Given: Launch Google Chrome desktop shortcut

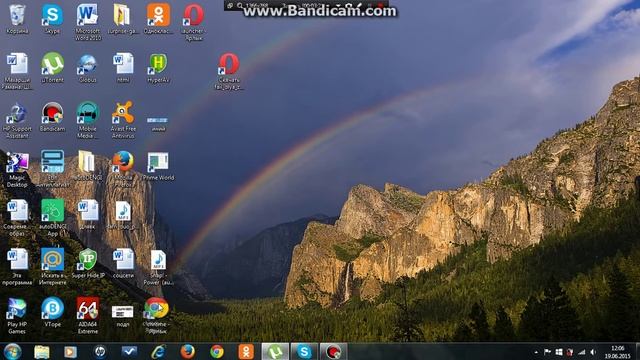Looking at the screenshot, I should coord(156,309).
